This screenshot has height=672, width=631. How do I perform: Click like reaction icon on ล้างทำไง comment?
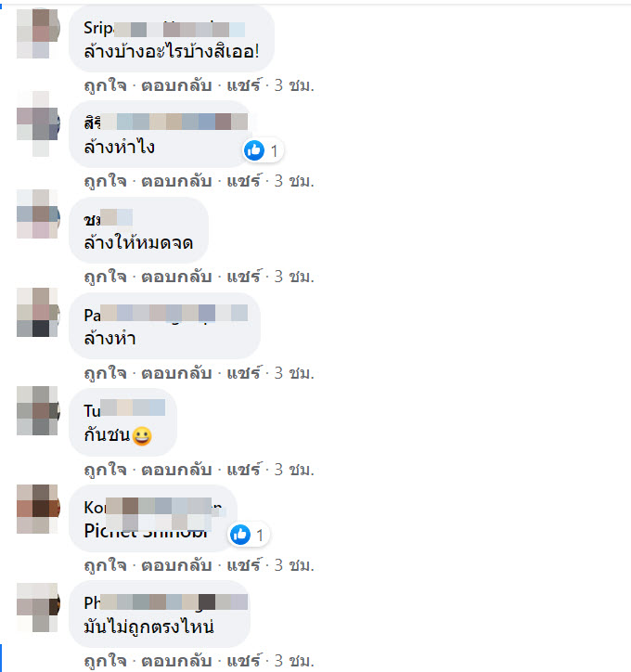coord(254,150)
